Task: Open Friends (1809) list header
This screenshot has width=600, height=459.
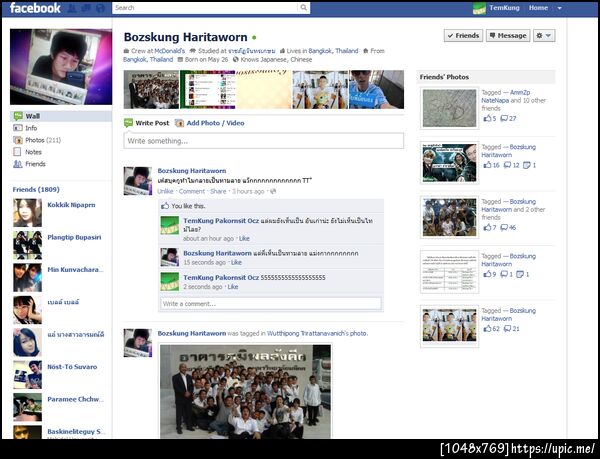Action: pos(36,189)
